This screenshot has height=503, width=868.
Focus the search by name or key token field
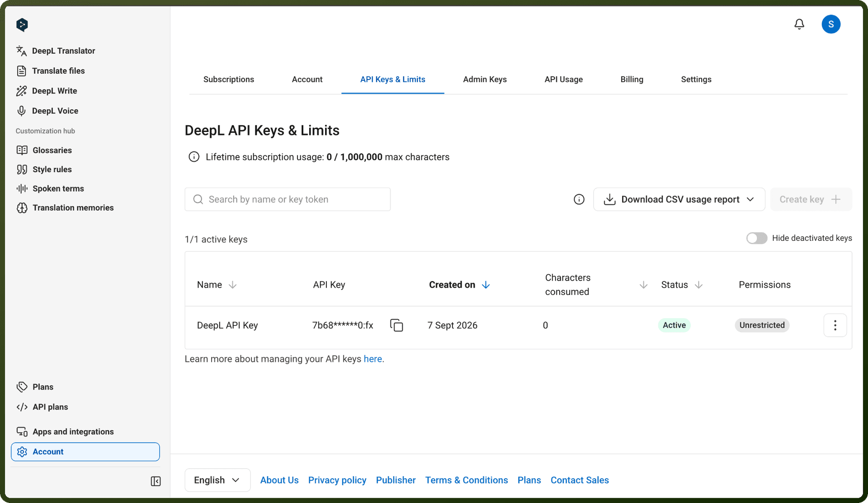point(288,199)
